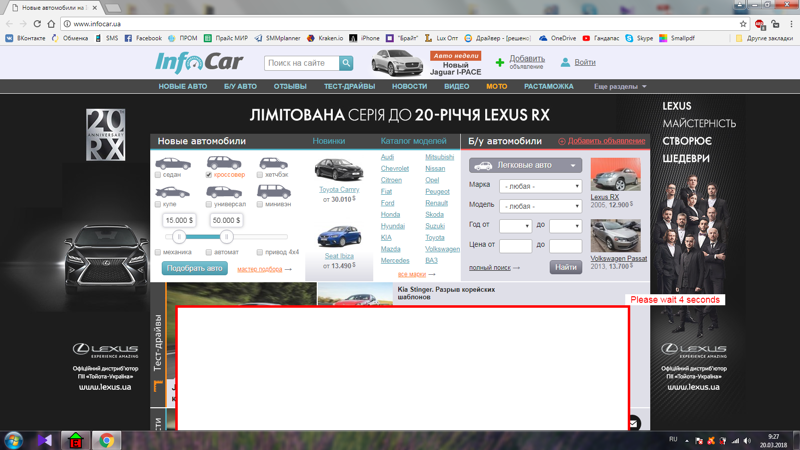Expand the Еще разделы menu

620,87
